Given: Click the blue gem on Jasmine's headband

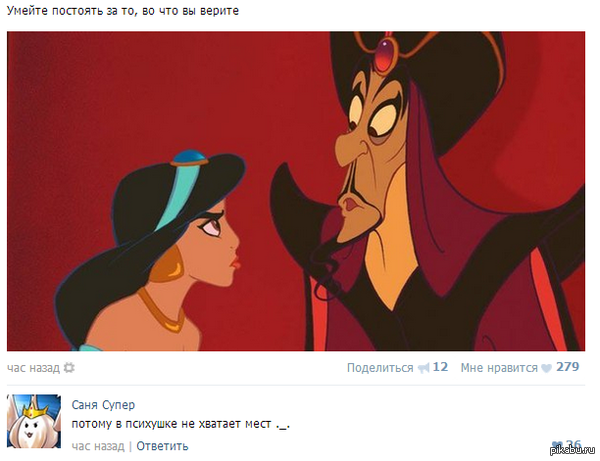Looking at the screenshot, I should pyautogui.click(x=190, y=157).
